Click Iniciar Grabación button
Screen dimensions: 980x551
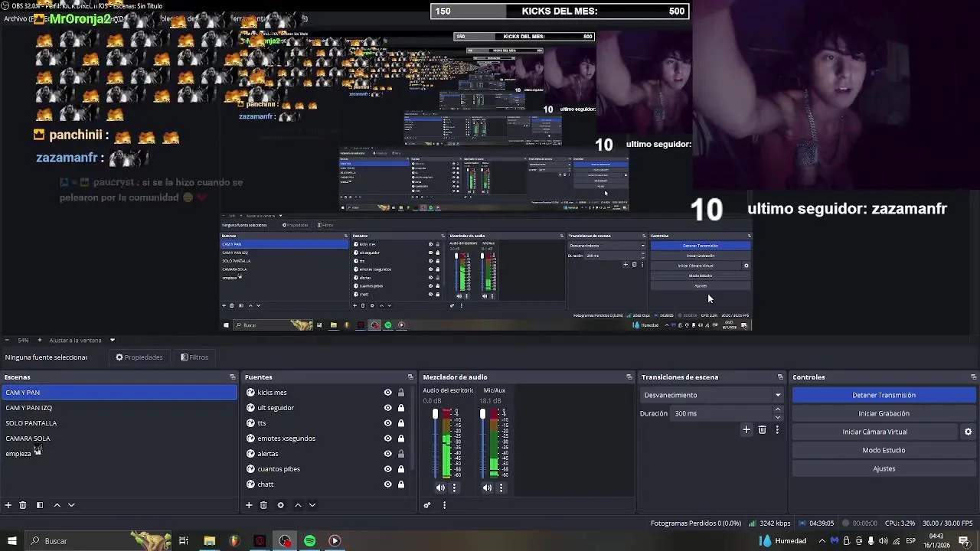point(884,413)
